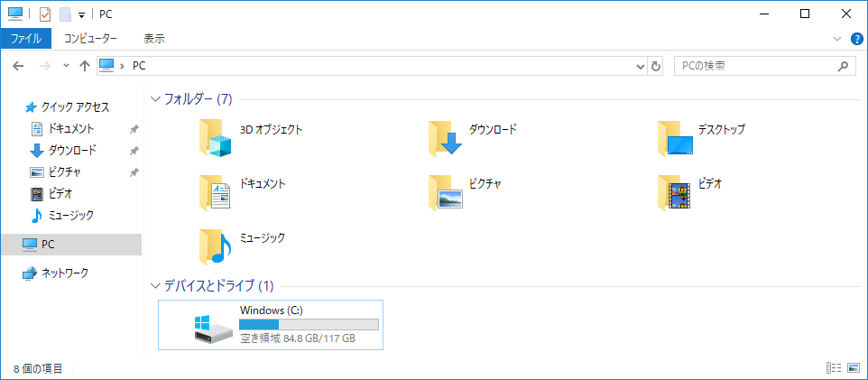The width and height of the screenshot is (868, 380).
Task: Open the ドキュメント folder in main pane
Action: click(215, 192)
